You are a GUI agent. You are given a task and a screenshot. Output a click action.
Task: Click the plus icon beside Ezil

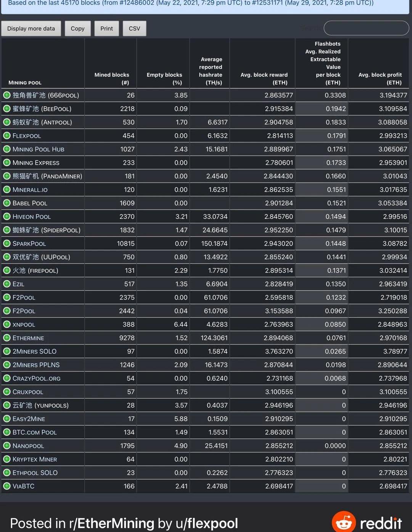pyautogui.click(x=7, y=284)
